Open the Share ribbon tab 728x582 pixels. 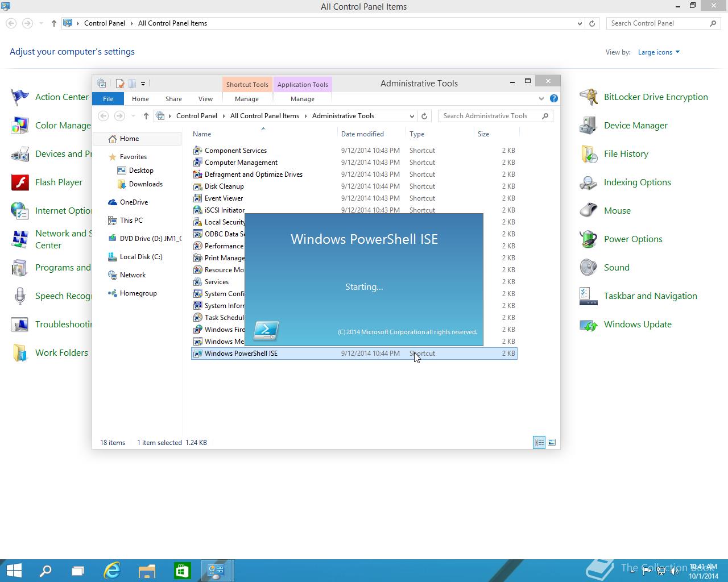[173, 99]
